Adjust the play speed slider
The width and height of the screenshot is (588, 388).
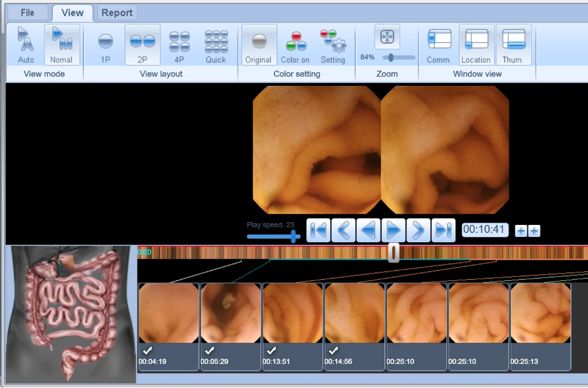click(x=294, y=236)
